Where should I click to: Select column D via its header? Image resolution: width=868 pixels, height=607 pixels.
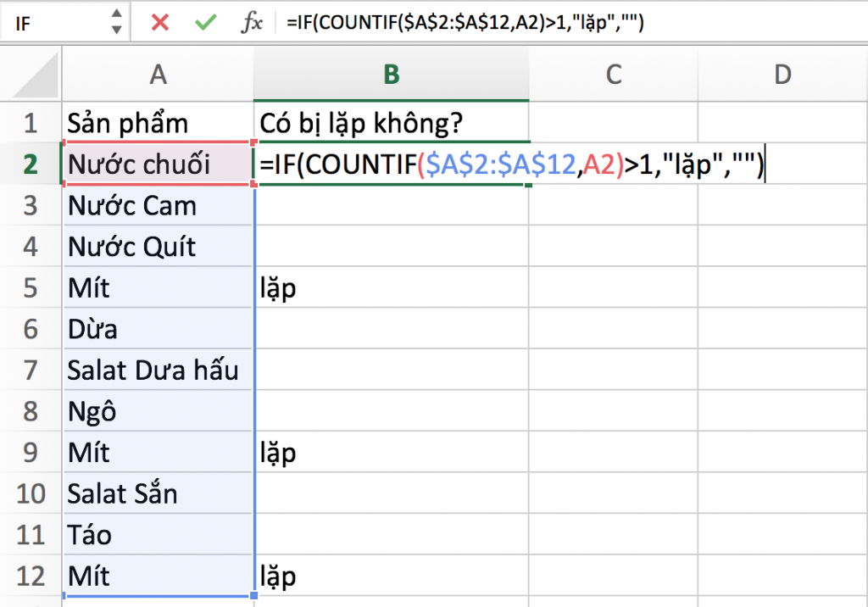[782, 75]
